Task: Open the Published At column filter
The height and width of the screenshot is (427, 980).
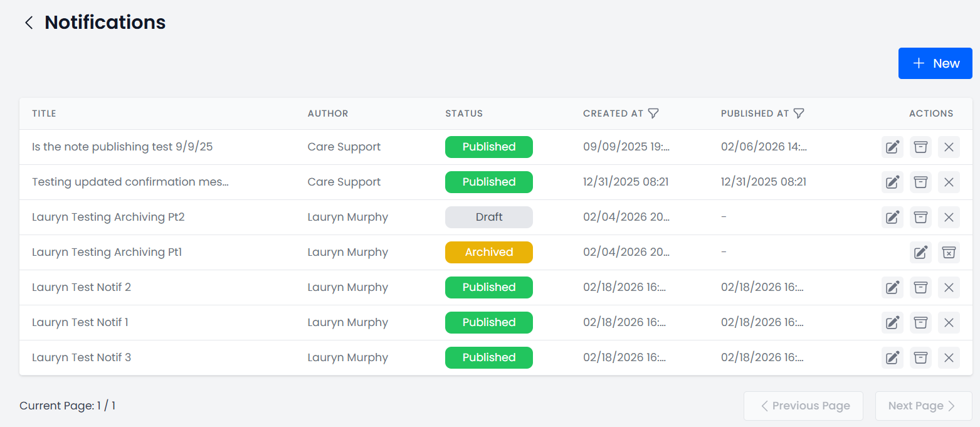Action: 799,113
